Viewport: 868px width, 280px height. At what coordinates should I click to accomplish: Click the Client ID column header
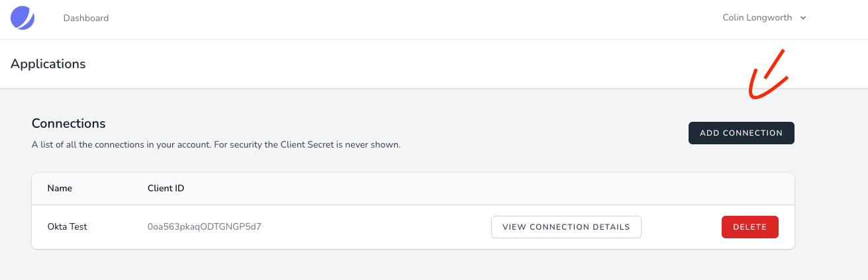pos(166,188)
